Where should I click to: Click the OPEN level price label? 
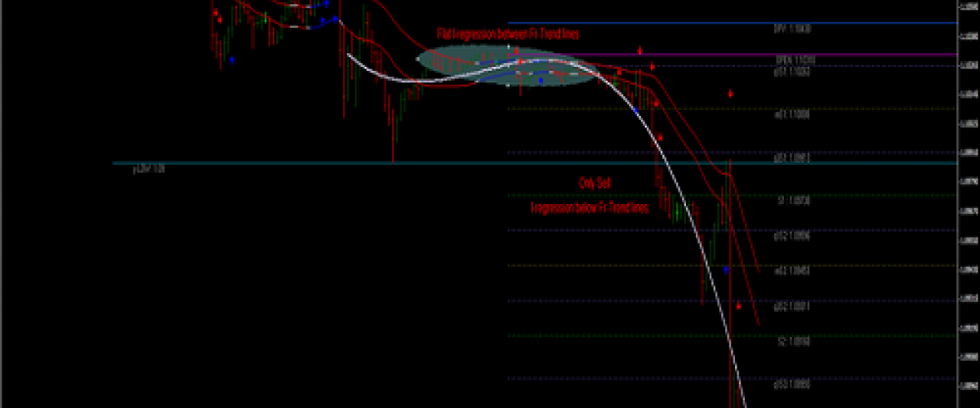(795, 60)
